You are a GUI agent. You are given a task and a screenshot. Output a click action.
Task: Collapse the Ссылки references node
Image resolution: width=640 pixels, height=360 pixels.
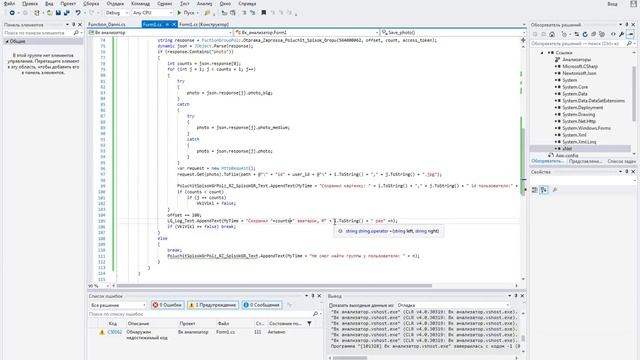[x=542, y=53]
